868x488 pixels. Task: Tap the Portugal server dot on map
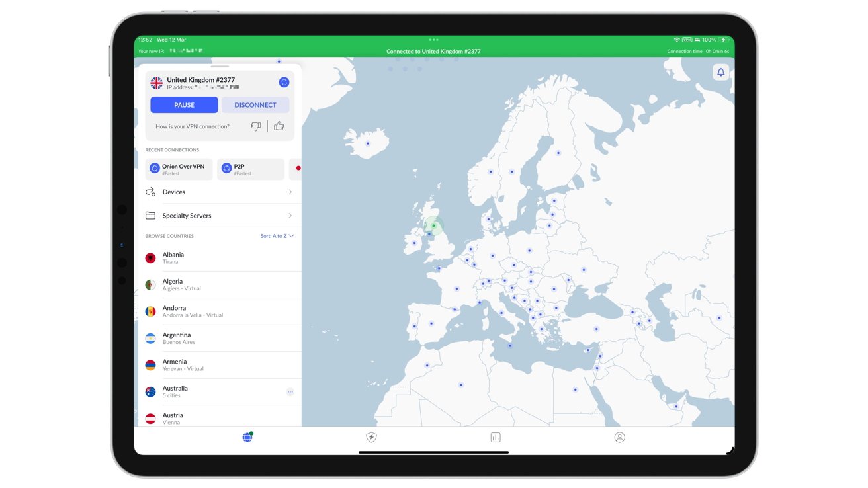(x=415, y=326)
